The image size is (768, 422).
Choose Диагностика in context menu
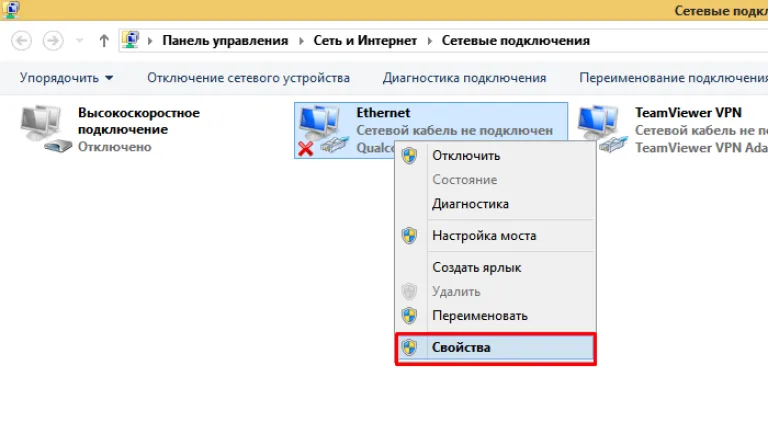tap(496, 204)
